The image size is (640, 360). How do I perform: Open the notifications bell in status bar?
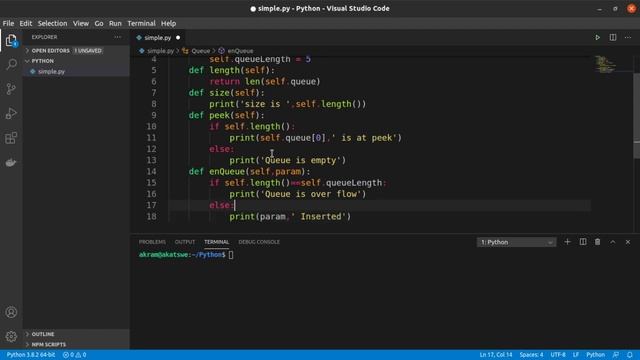click(x=630, y=355)
